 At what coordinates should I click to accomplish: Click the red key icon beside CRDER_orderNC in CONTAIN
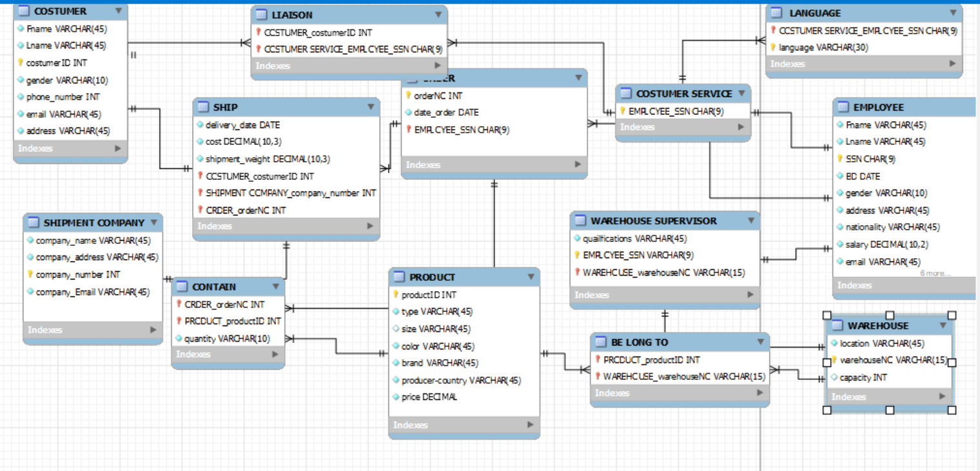[x=179, y=304]
